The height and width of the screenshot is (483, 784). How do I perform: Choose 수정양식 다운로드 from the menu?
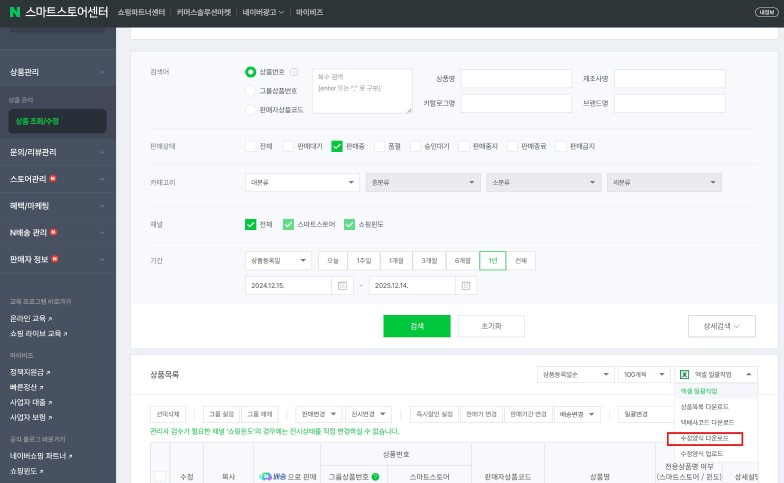point(712,438)
